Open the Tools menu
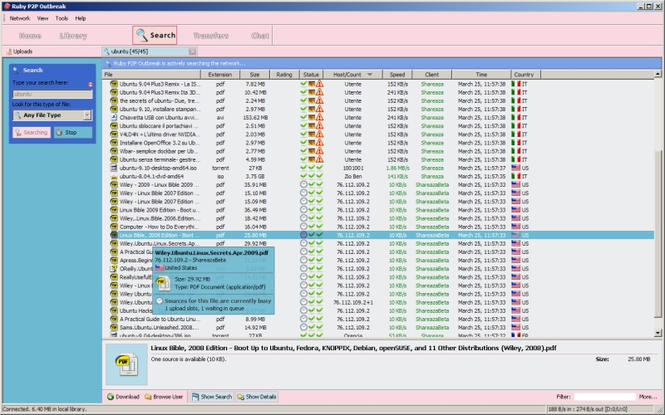The image size is (665, 415). (x=61, y=18)
